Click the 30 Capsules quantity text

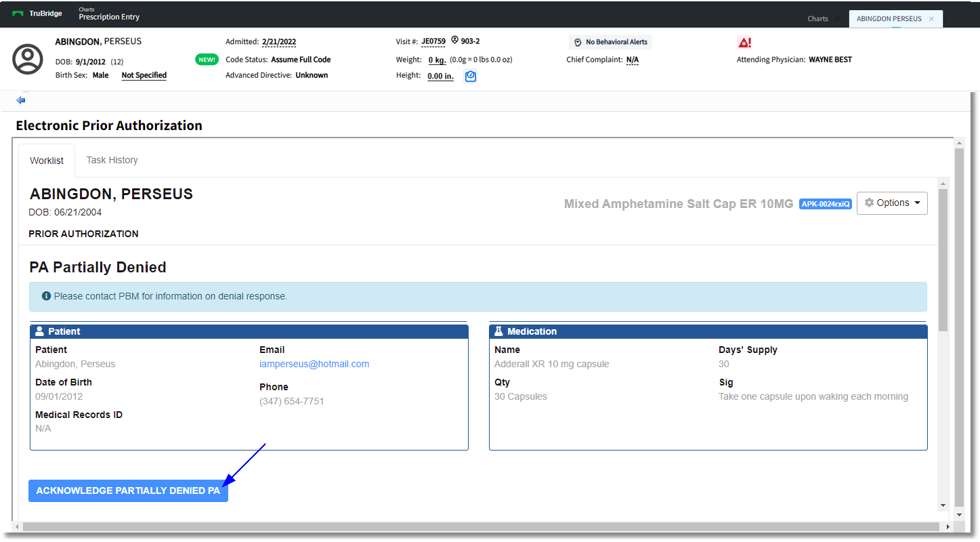click(521, 396)
